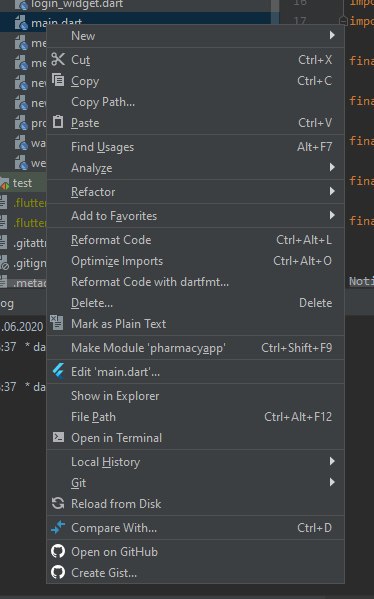Select the .gitignore file in tree
Viewport: 374px width, 599px height.
[29, 263]
